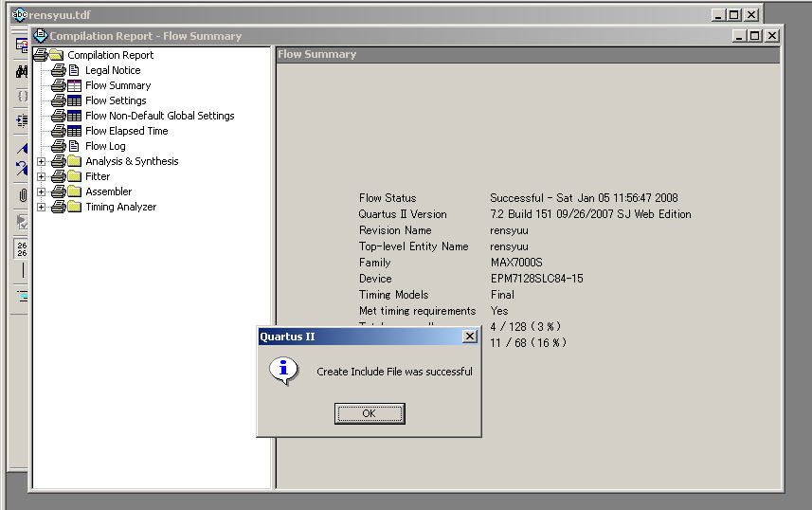Screen dimensions: 812x510
Task: Click the family value MAX7000S
Action: (516, 263)
